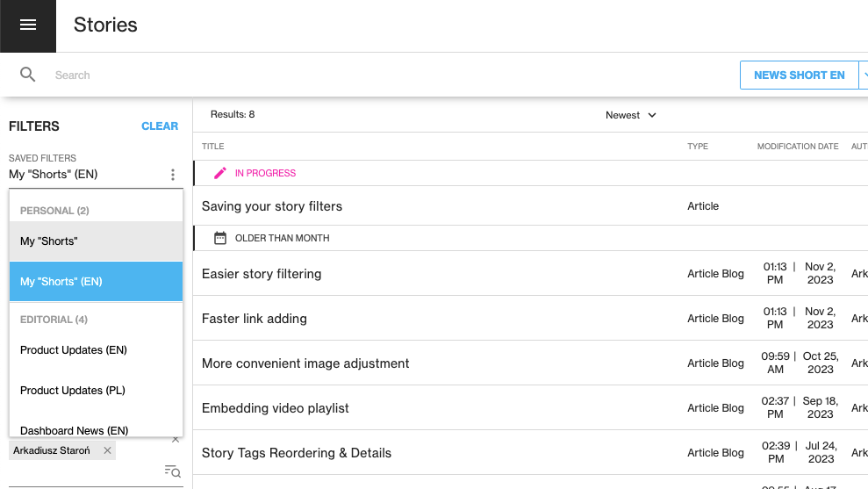Click the MODIFICATION DATE column header
Image resolution: width=868 pixels, height=489 pixels.
798,147
